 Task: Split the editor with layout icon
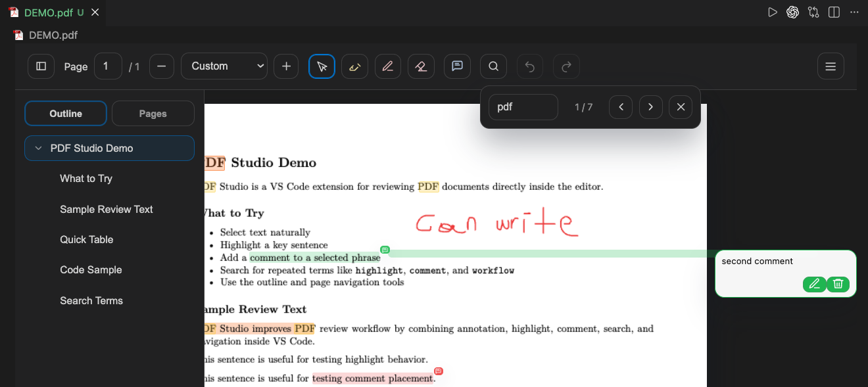tap(834, 12)
